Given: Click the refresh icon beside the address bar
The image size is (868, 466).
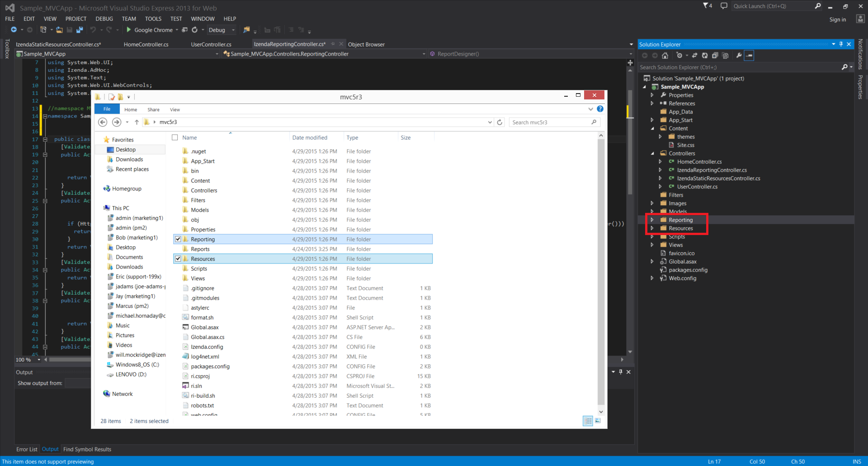Looking at the screenshot, I should (500, 122).
